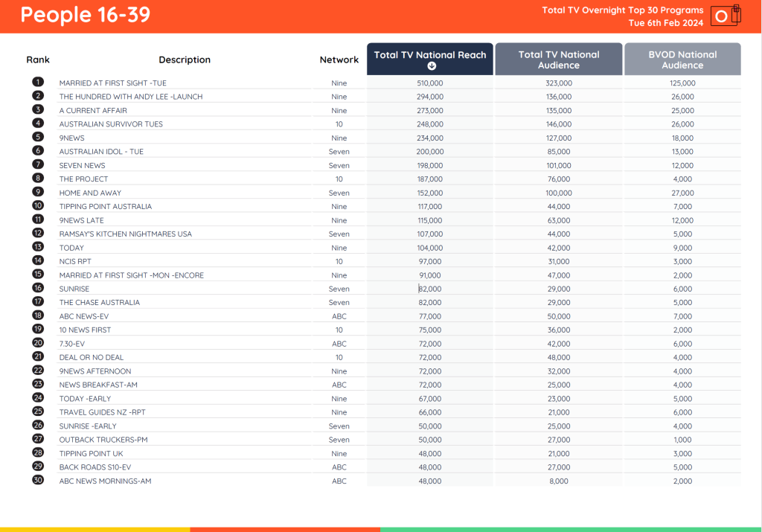Click the rank 22 badge for 9NEWS AFTERNOON

click(38, 371)
